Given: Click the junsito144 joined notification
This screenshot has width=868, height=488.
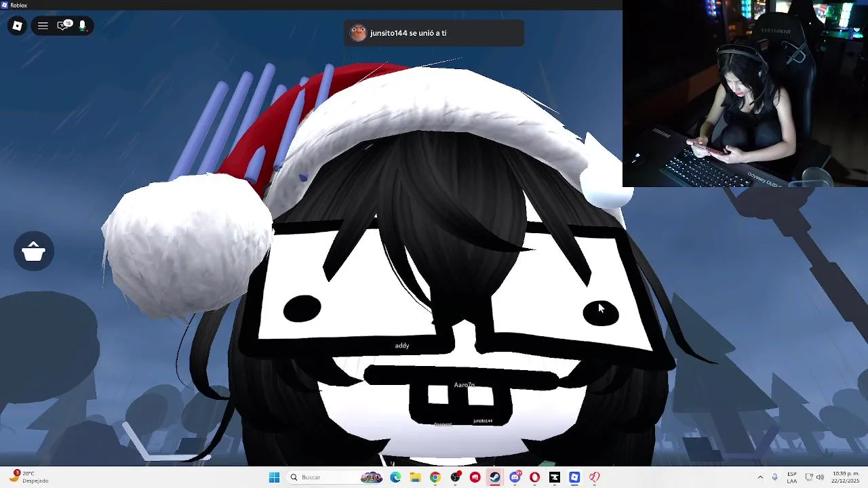Looking at the screenshot, I should pyautogui.click(x=433, y=33).
